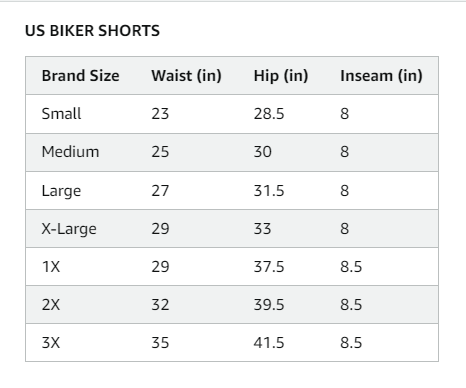Viewport: 466px width, 388px height.
Task: Click the Small size row label
Action: pos(61,114)
